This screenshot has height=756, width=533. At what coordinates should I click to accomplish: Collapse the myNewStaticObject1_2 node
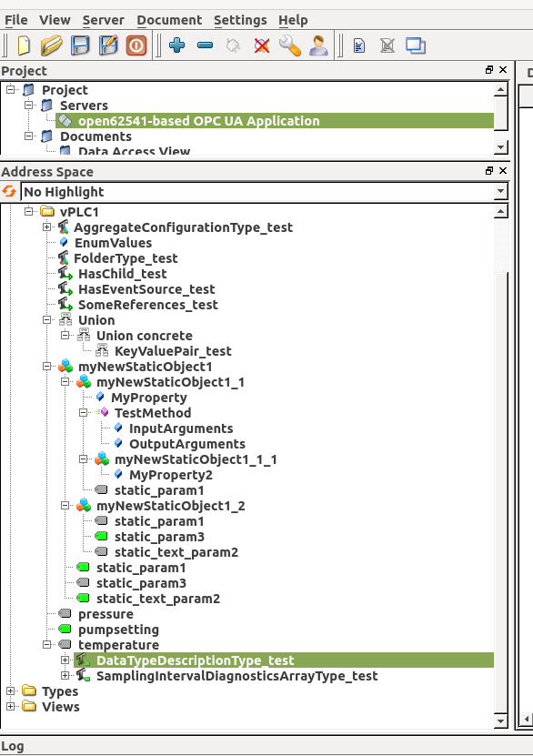pos(65,505)
